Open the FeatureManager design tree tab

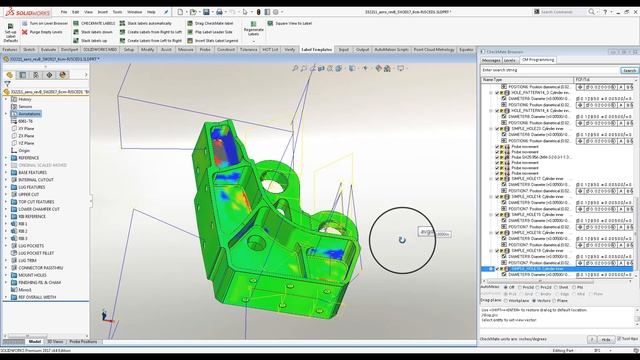point(10,75)
